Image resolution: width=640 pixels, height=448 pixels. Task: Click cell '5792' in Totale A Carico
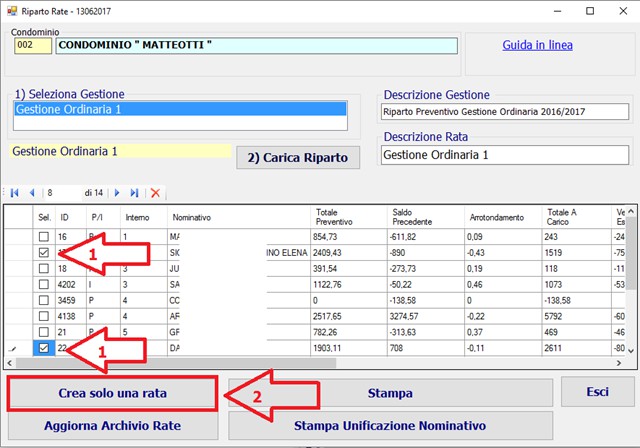(577, 316)
